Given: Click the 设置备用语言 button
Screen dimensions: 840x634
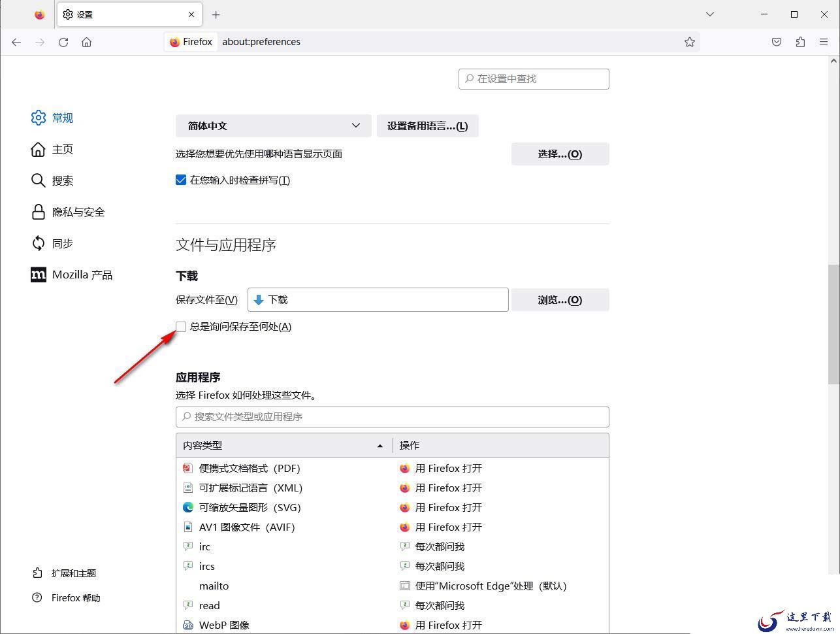Looking at the screenshot, I should (x=428, y=125).
